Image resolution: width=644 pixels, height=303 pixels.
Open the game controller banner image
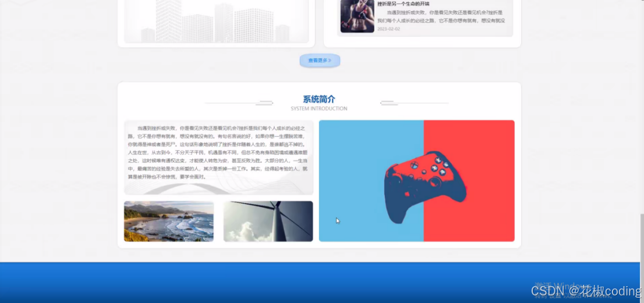416,181
